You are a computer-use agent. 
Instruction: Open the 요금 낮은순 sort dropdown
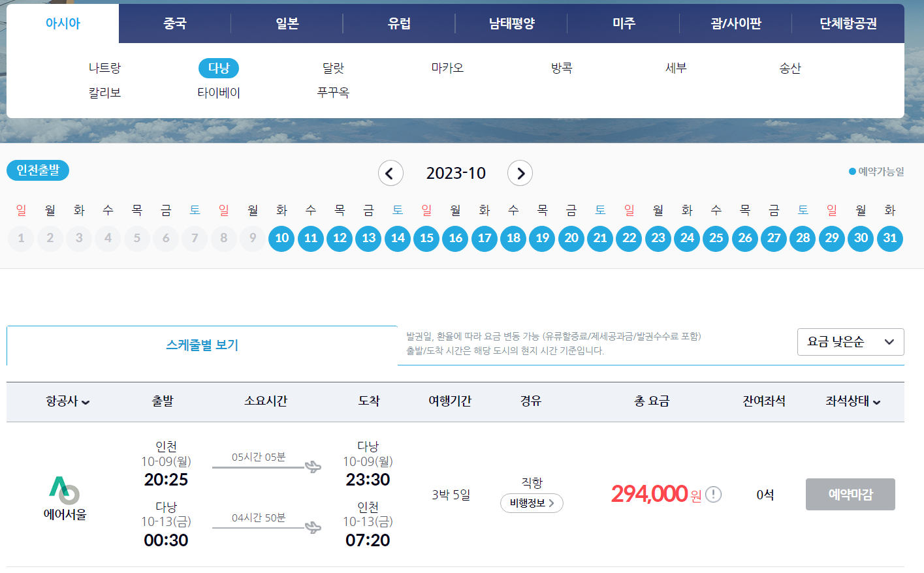850,341
